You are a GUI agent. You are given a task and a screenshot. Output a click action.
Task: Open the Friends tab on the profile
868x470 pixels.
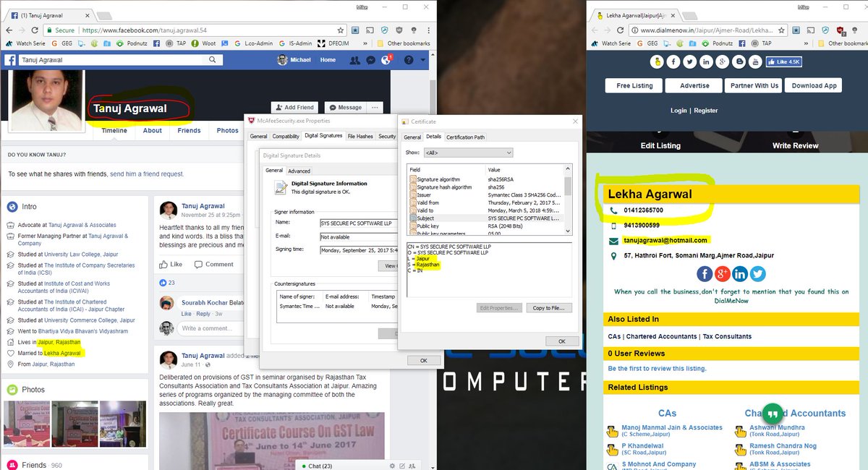(190, 131)
